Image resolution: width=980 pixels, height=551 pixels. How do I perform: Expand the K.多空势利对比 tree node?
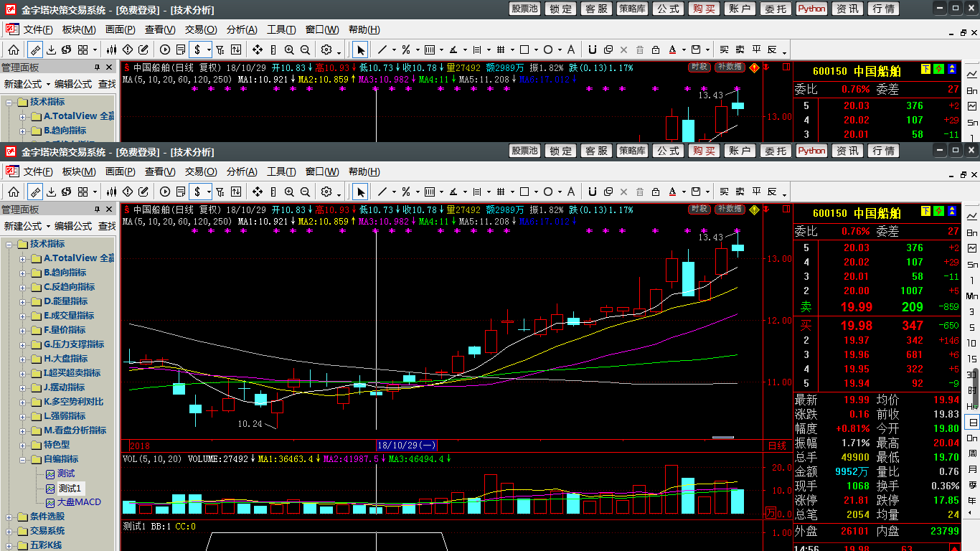23,402
